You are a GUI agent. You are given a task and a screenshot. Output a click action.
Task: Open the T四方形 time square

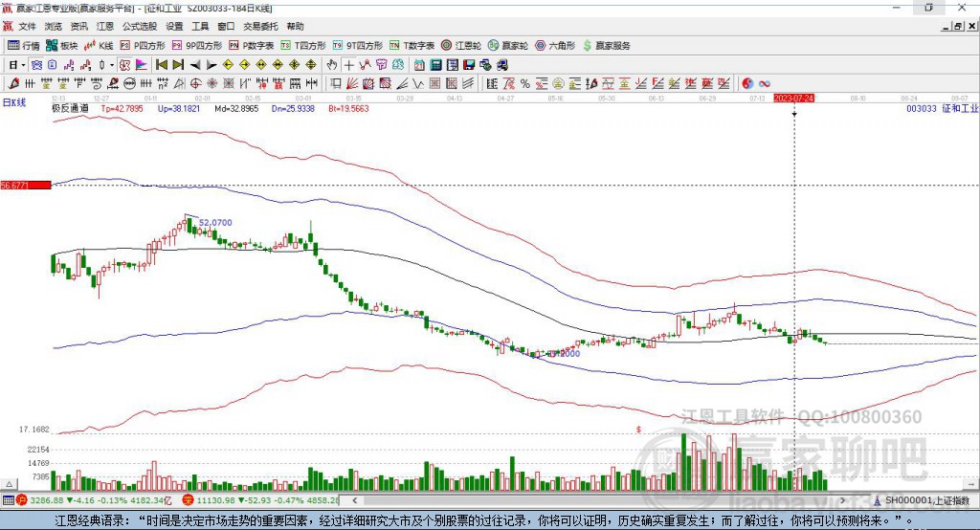coord(303,46)
